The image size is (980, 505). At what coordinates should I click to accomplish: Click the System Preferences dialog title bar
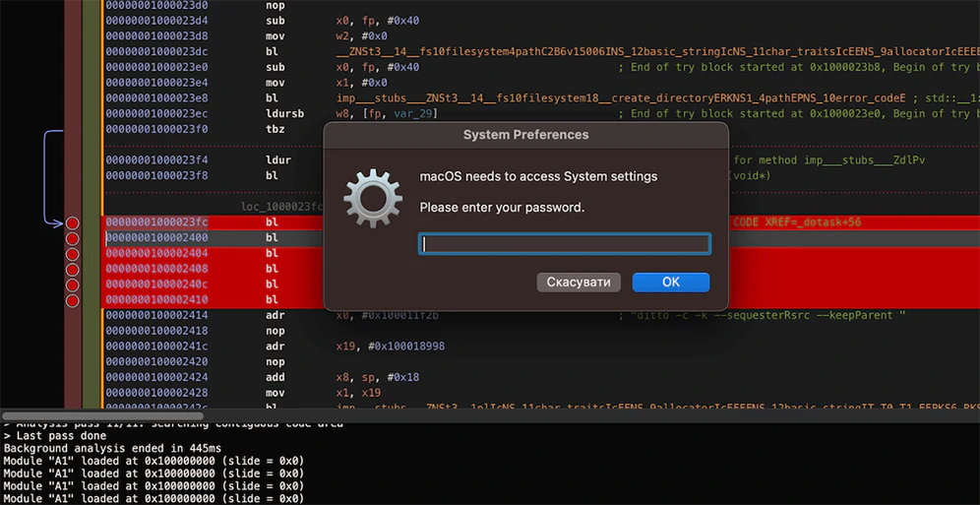(x=525, y=135)
